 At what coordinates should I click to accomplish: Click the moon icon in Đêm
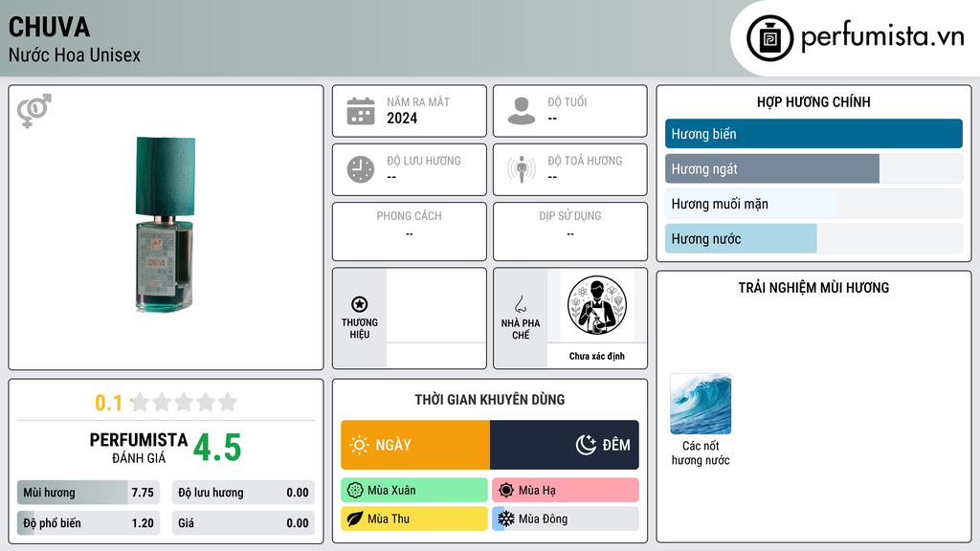coord(587,445)
